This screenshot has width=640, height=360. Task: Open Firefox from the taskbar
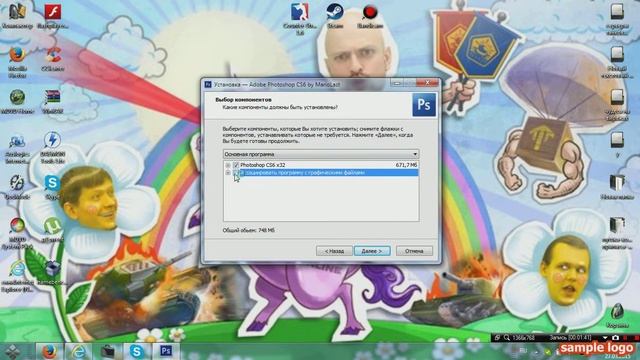49,351
